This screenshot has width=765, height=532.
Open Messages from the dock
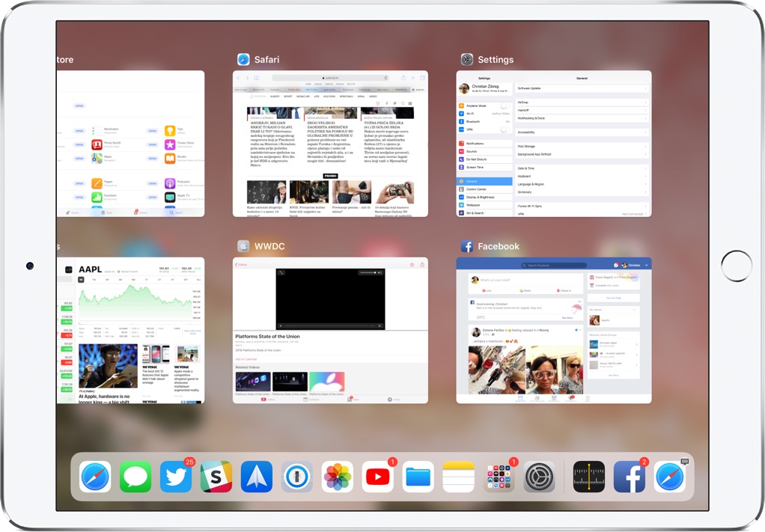135,477
